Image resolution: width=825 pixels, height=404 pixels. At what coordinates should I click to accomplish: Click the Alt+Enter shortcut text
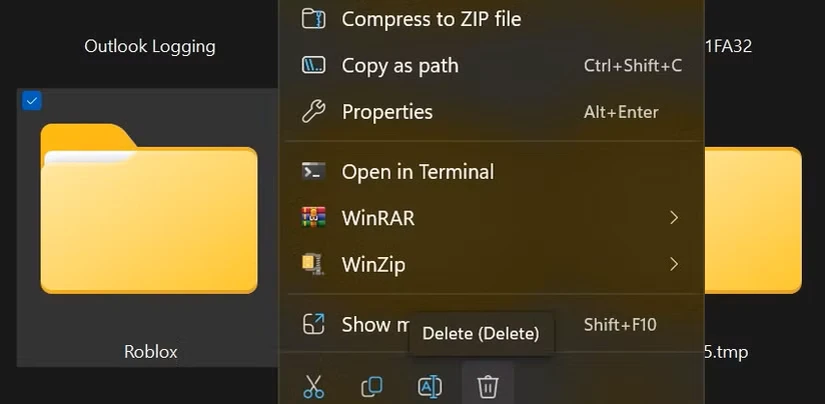pos(621,112)
